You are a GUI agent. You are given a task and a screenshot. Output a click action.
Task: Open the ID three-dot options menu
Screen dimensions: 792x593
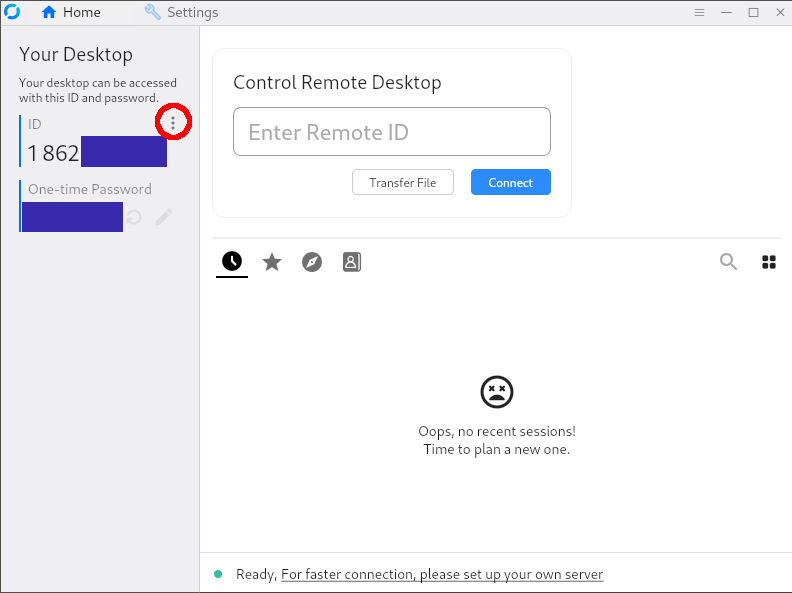(x=173, y=122)
